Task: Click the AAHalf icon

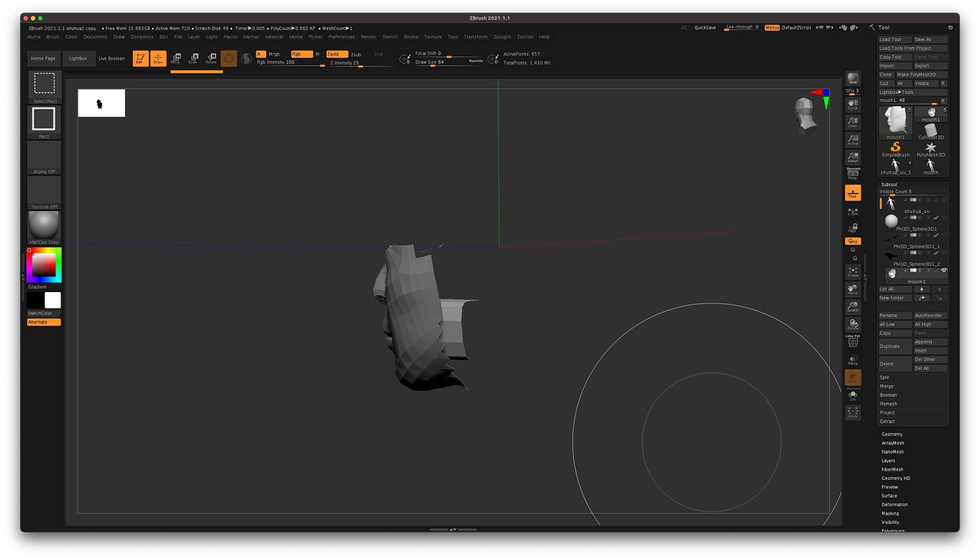Action: click(x=853, y=157)
